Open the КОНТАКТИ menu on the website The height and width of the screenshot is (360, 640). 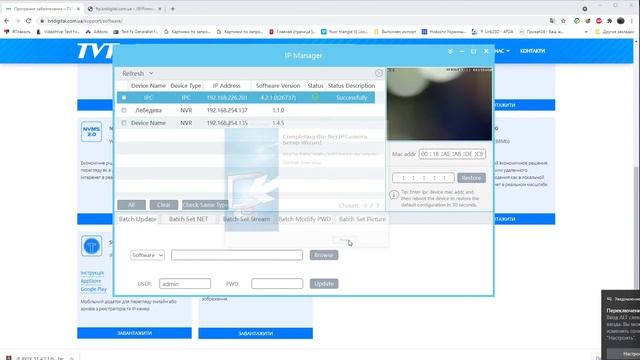coord(532,51)
